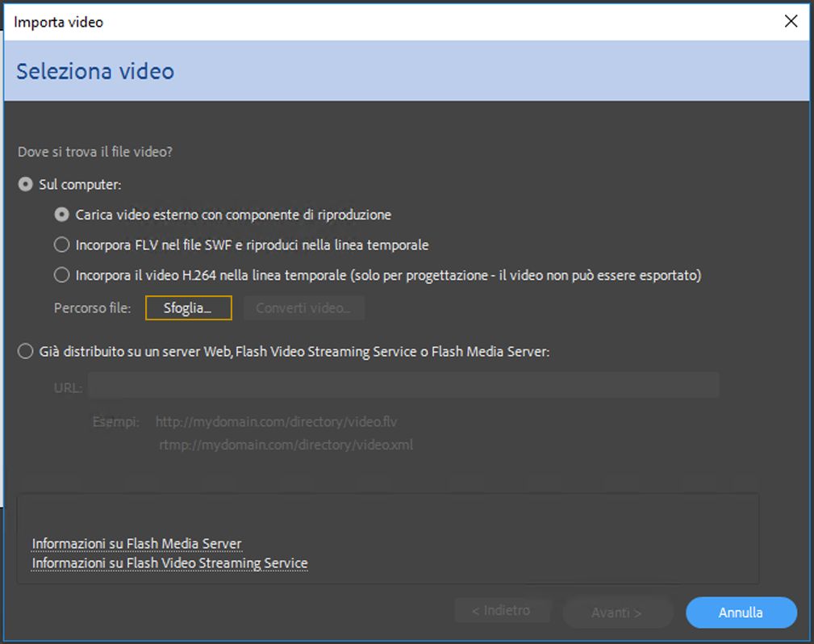Select 'Incorpora FLV nel file SWF' option

click(62, 245)
